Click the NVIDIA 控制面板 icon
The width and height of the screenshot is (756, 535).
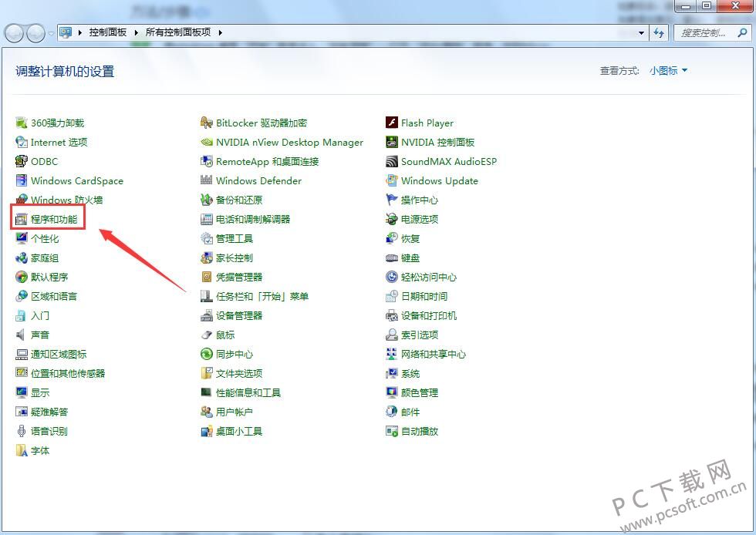click(392, 142)
